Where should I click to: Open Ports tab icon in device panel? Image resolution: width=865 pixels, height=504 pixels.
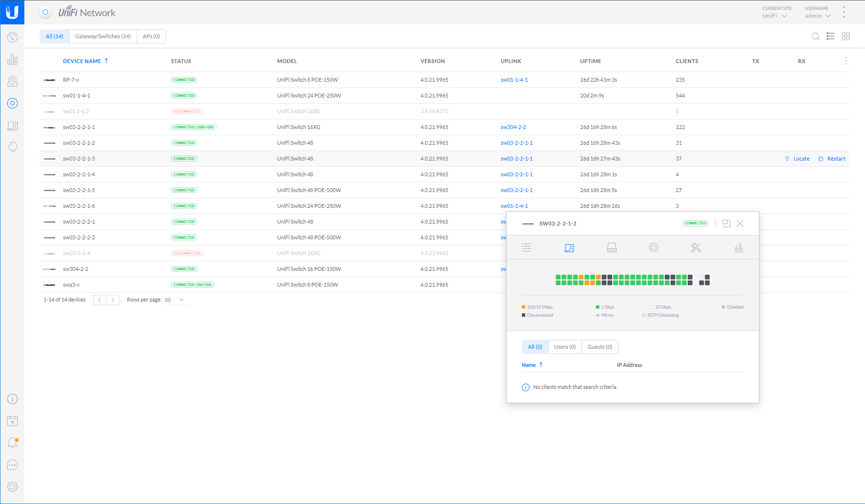click(612, 247)
